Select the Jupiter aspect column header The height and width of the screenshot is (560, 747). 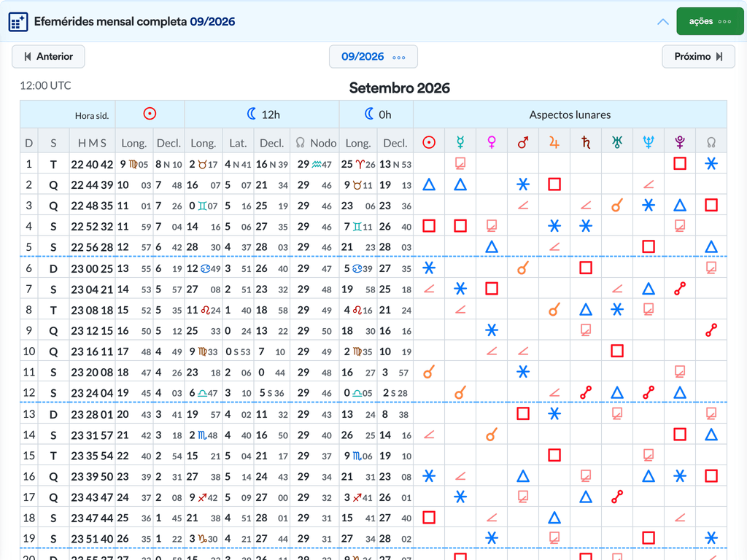(554, 142)
